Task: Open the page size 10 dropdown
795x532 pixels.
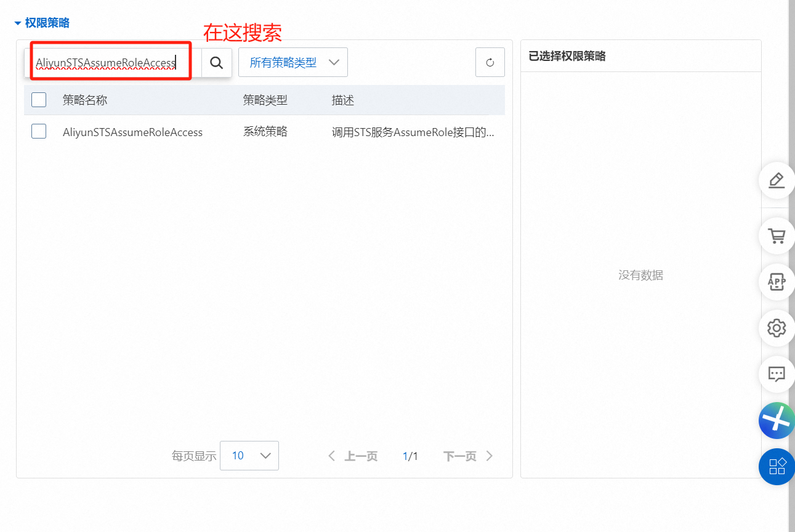Action: [x=249, y=456]
